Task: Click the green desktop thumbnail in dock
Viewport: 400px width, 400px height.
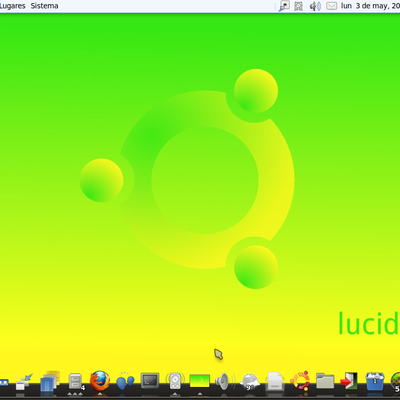Action: coord(200,381)
